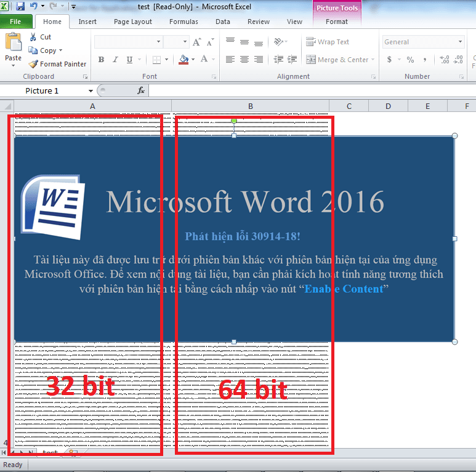Toggle Bold formatting
The height and width of the screenshot is (472, 476).
tap(102, 60)
